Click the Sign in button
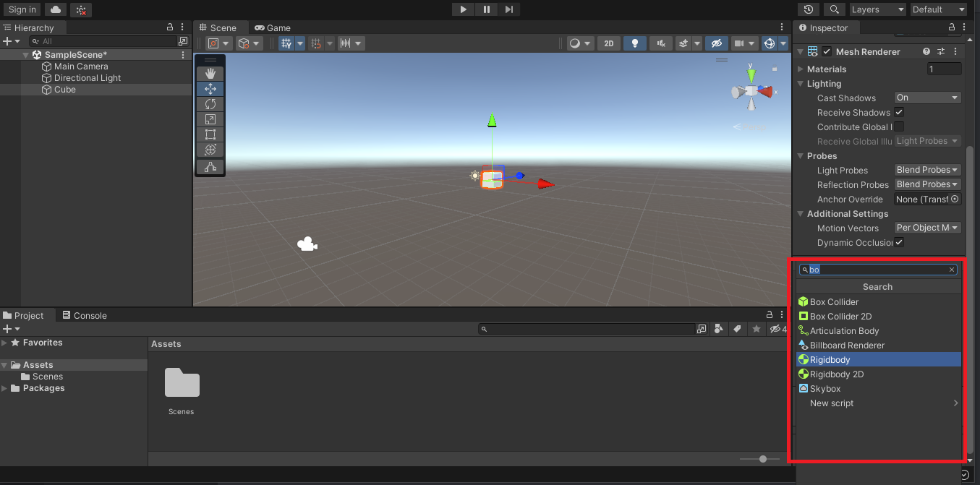 (x=22, y=9)
